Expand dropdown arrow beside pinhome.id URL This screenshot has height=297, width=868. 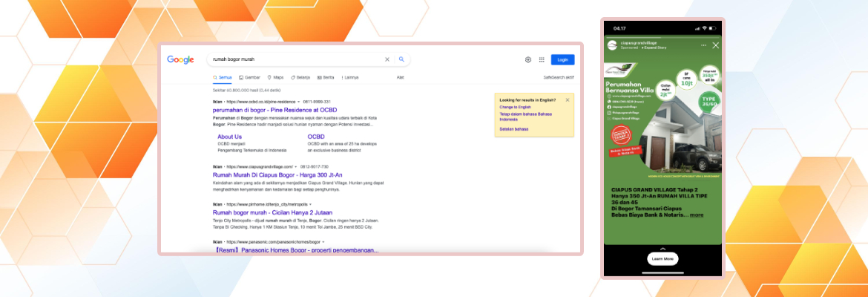(x=311, y=204)
